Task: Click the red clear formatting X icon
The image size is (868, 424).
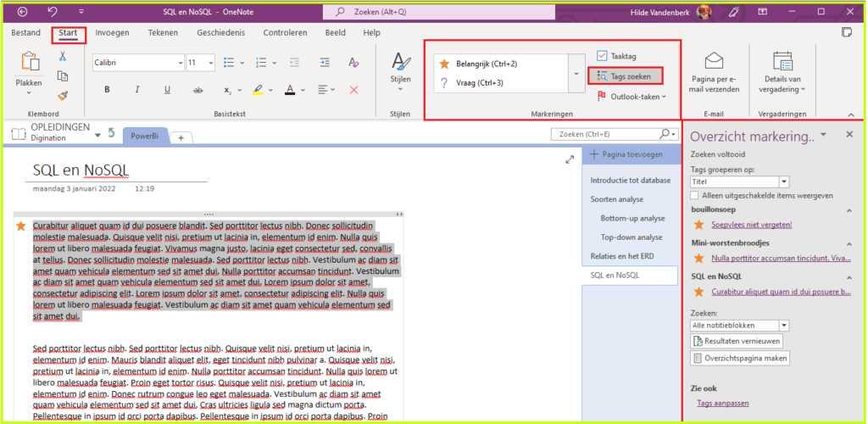Action: 353,90
